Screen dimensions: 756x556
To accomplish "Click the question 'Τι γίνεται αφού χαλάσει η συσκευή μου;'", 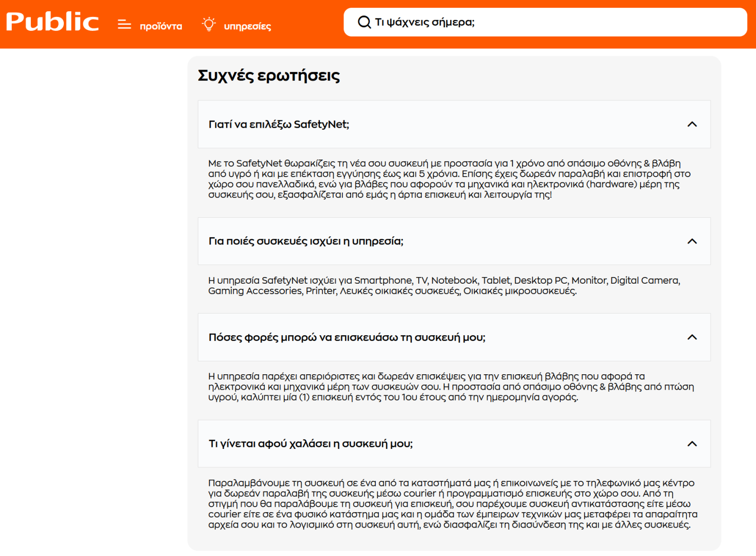I will 311,444.
